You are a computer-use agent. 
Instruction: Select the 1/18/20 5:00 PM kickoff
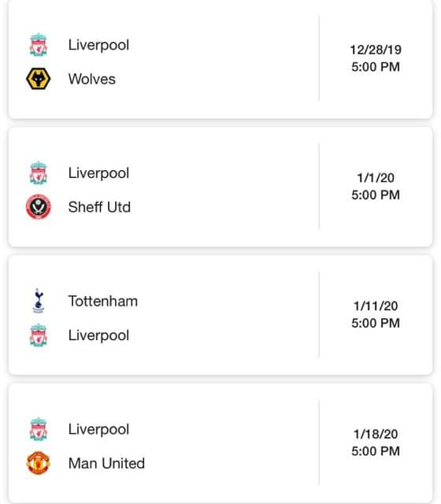click(x=376, y=443)
